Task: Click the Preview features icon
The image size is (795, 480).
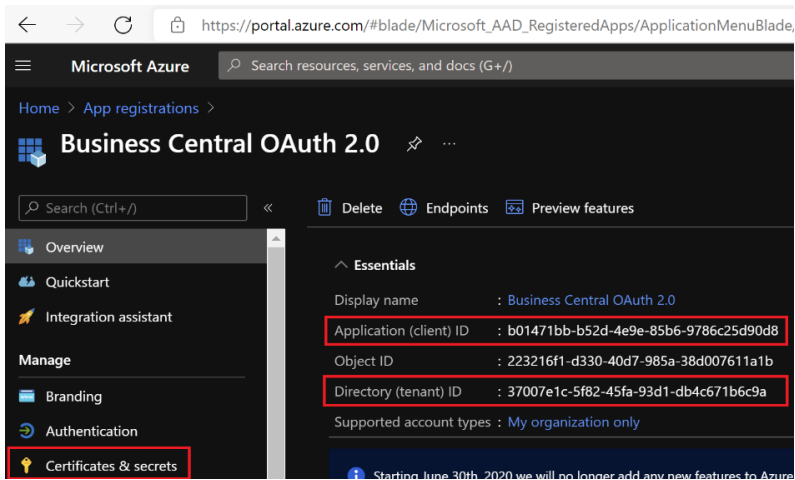Action: tap(515, 208)
